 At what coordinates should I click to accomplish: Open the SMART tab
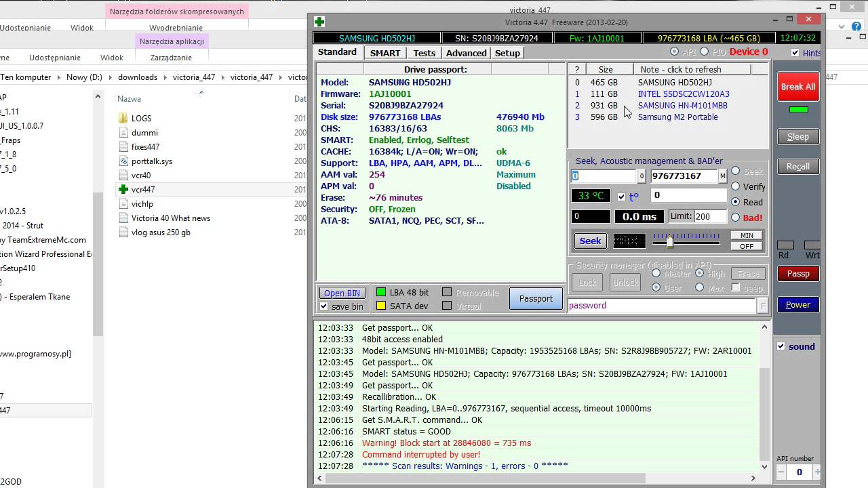385,53
